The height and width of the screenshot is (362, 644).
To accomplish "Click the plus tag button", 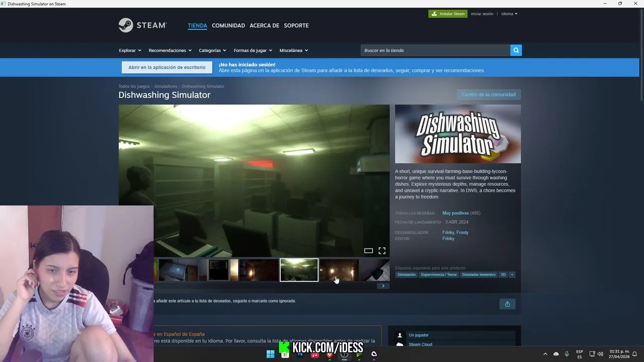I will click(x=512, y=275).
